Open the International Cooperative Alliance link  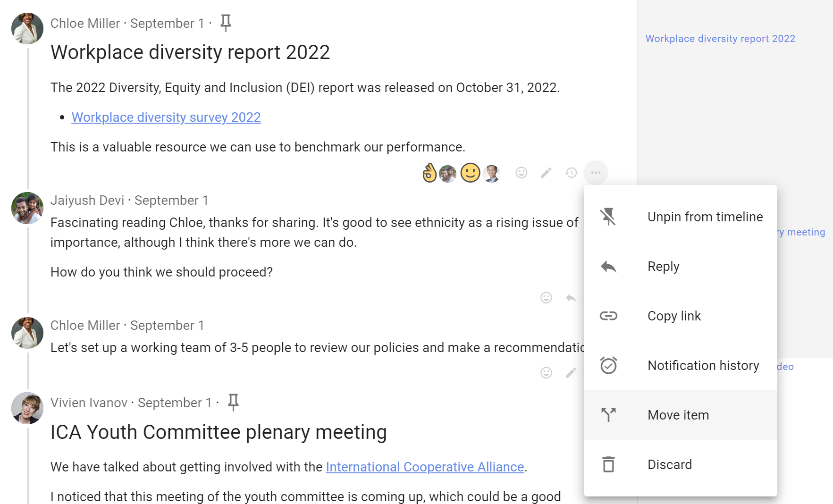[x=425, y=467]
